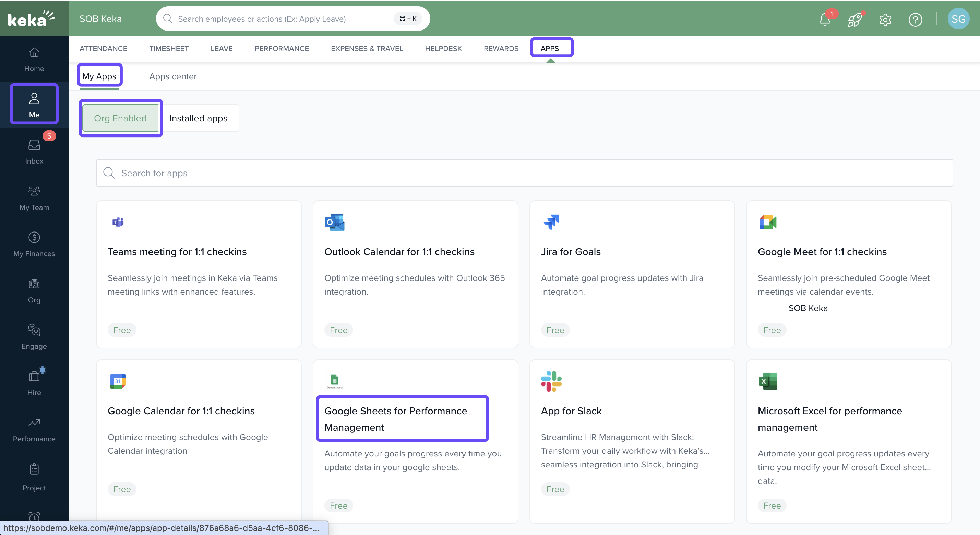Go to My Team in sidebar

34,198
